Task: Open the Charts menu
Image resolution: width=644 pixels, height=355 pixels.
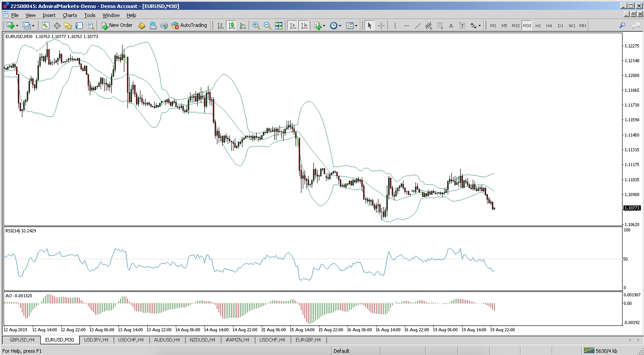Action: pos(70,15)
